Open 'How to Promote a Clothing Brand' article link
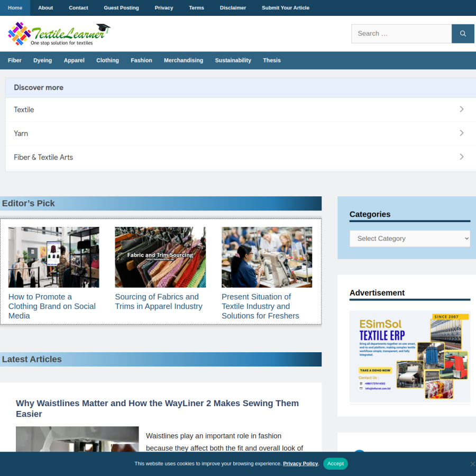Viewport: 476px width, 476px height. point(52,306)
